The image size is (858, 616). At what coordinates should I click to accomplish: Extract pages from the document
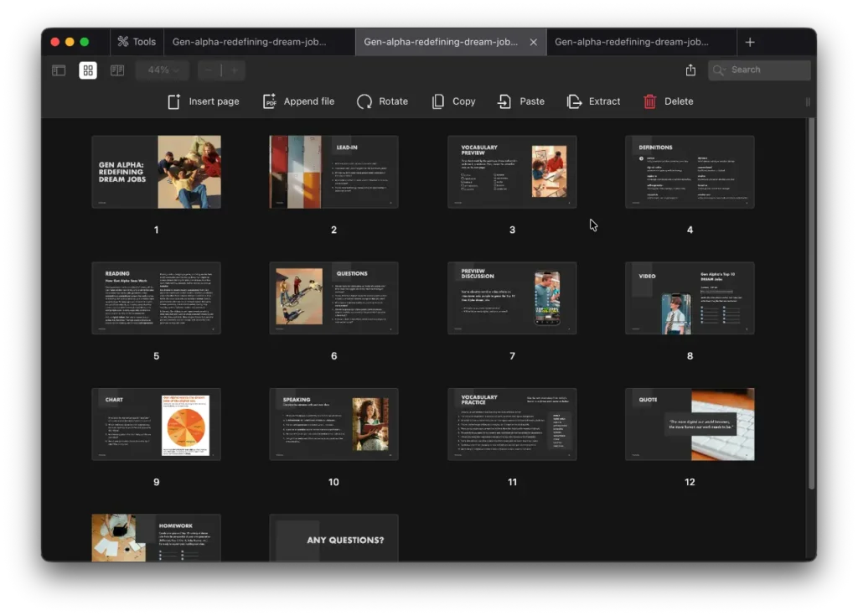tap(593, 101)
